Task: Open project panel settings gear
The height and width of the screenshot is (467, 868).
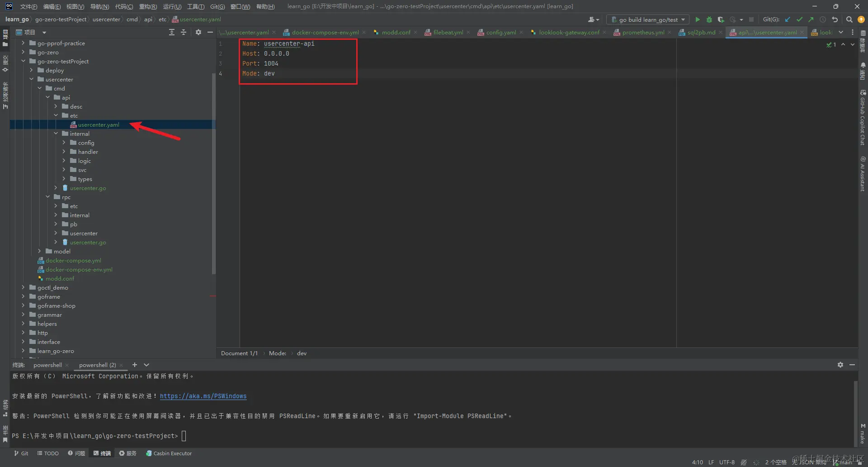Action: click(198, 32)
